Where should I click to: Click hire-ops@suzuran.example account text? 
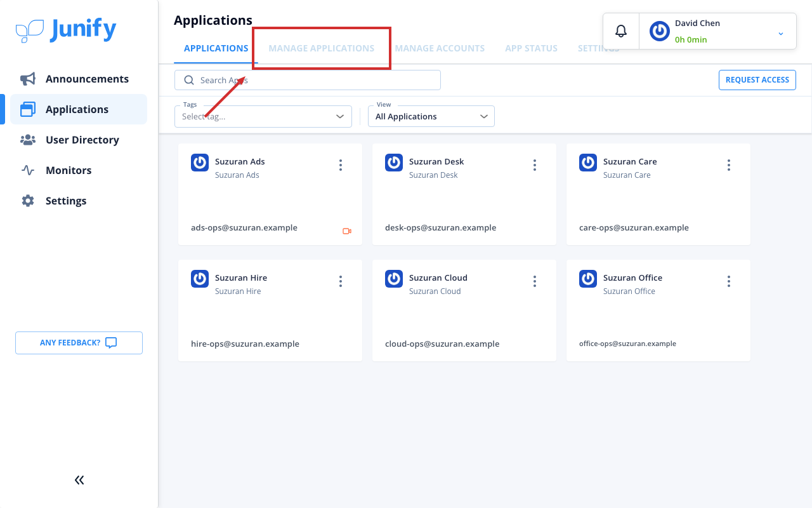click(x=245, y=344)
